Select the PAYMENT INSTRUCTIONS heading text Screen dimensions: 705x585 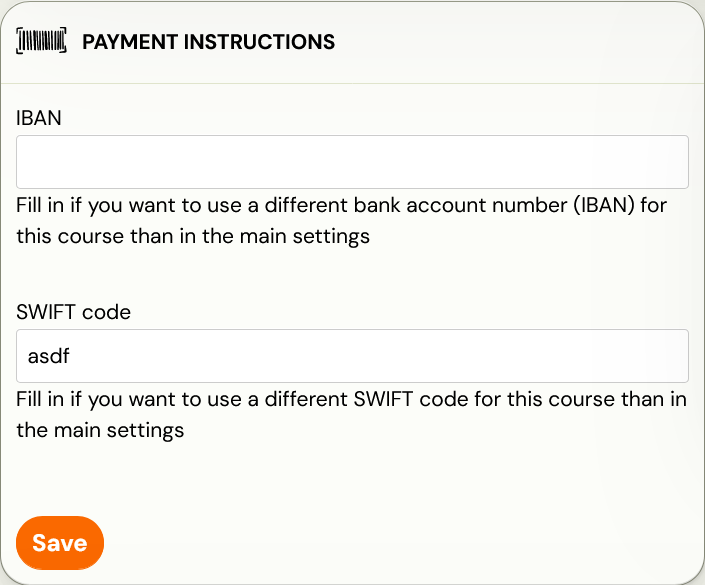(x=209, y=42)
